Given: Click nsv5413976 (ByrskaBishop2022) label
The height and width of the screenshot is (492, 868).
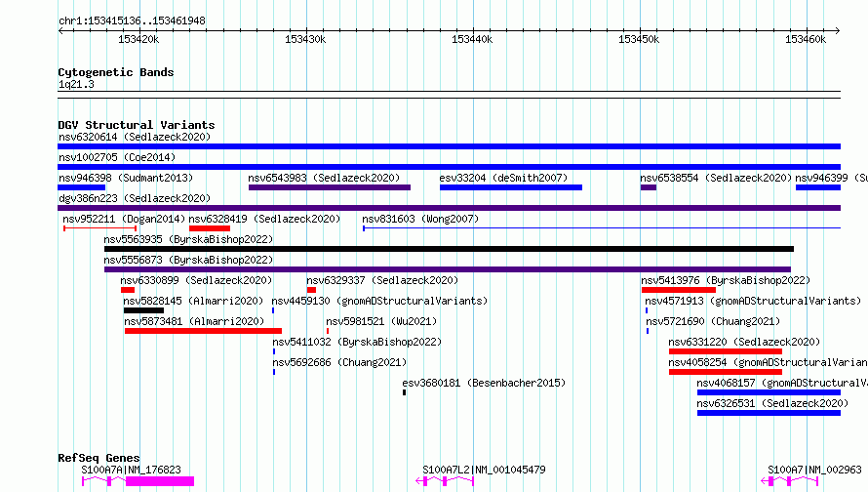Looking at the screenshot, I should (x=726, y=280).
